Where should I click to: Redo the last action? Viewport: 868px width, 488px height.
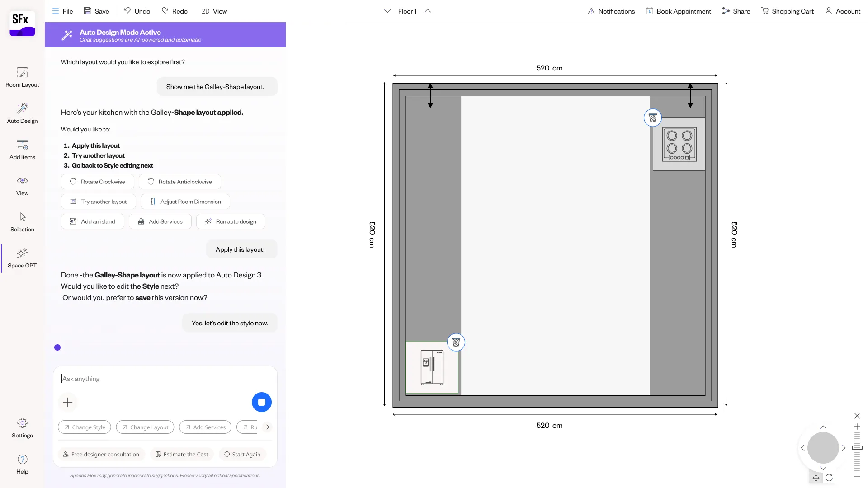(175, 11)
